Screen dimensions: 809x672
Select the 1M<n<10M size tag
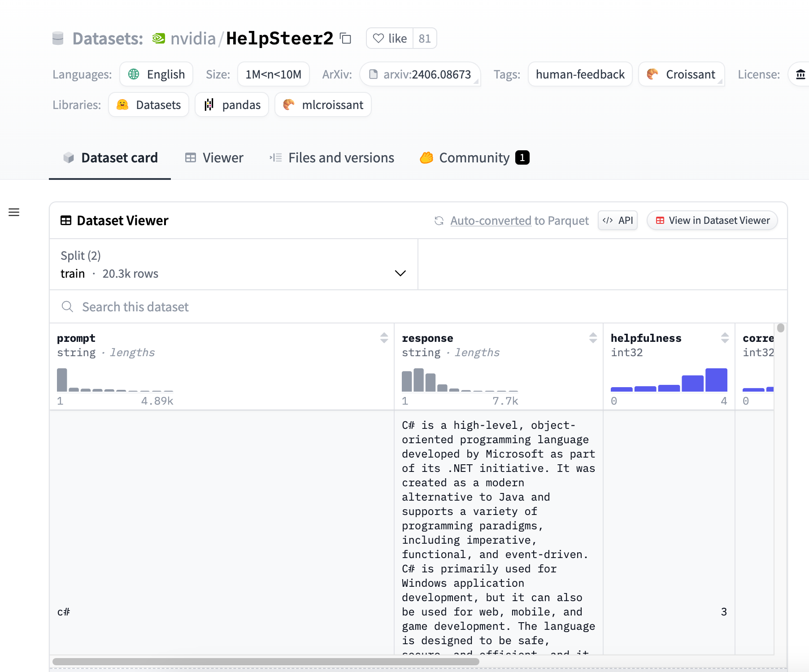pos(274,74)
